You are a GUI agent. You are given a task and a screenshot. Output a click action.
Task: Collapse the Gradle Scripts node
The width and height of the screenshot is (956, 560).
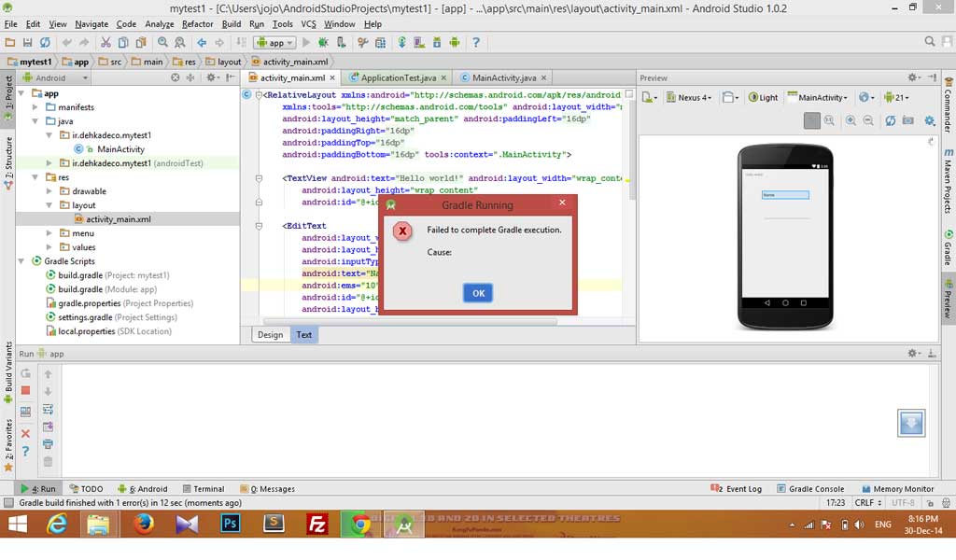tap(21, 261)
